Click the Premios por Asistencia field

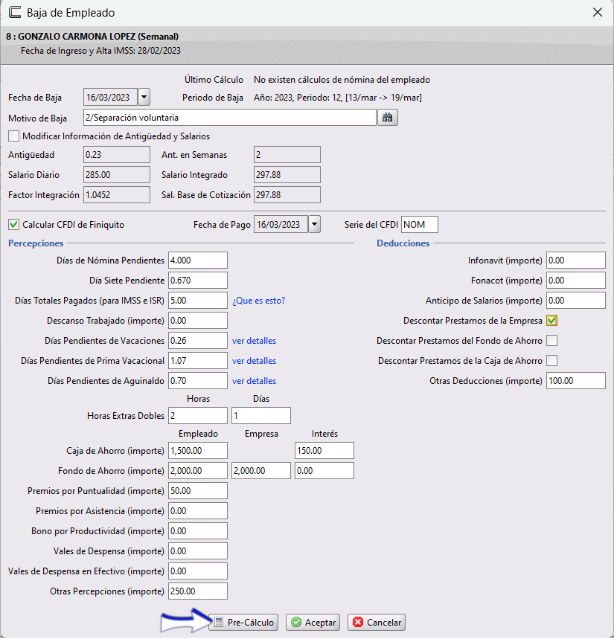click(198, 511)
